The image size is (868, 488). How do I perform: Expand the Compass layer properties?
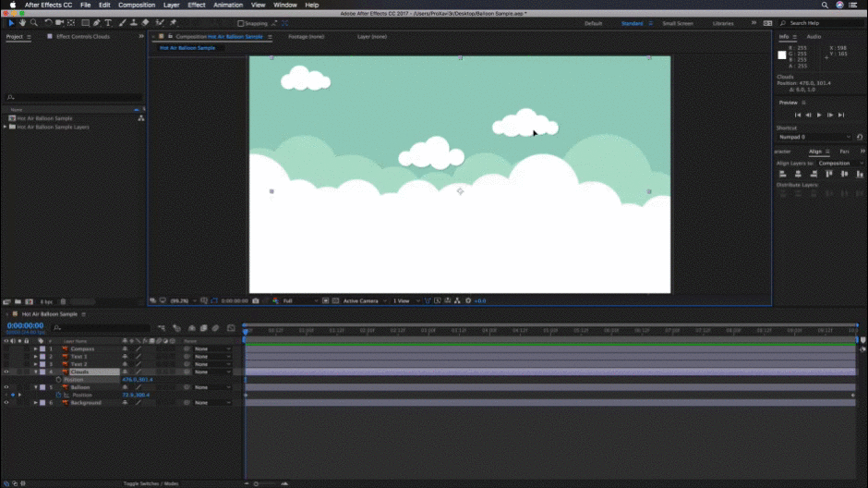pyautogui.click(x=35, y=349)
